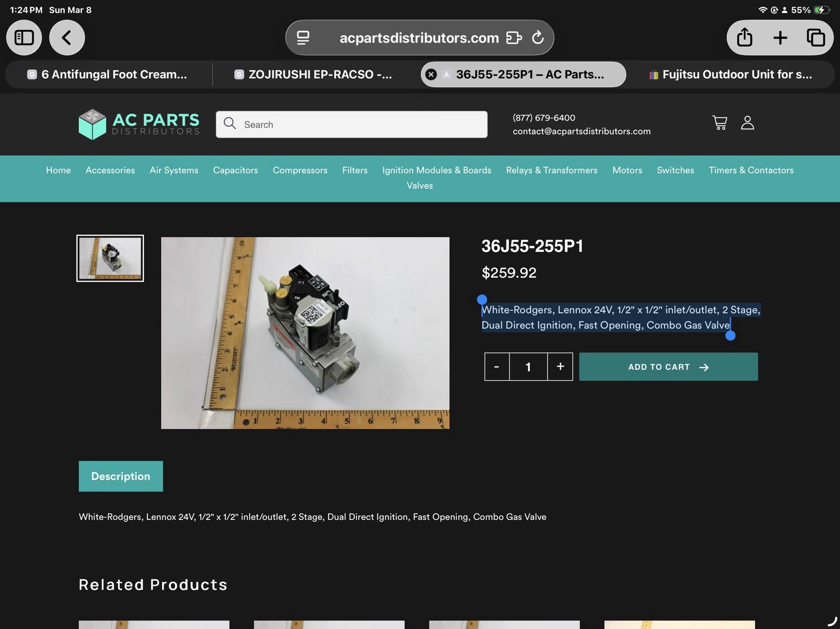Click the description paragraph below Description tab
The image size is (840, 629).
click(x=312, y=517)
